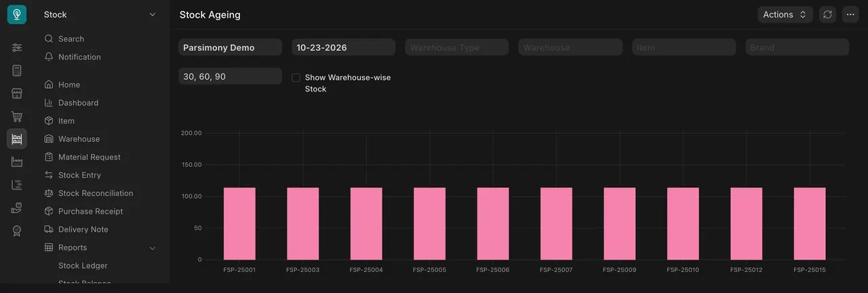Image resolution: width=868 pixels, height=293 pixels.
Task: Click the Stock Ageing page title
Action: [x=210, y=14]
